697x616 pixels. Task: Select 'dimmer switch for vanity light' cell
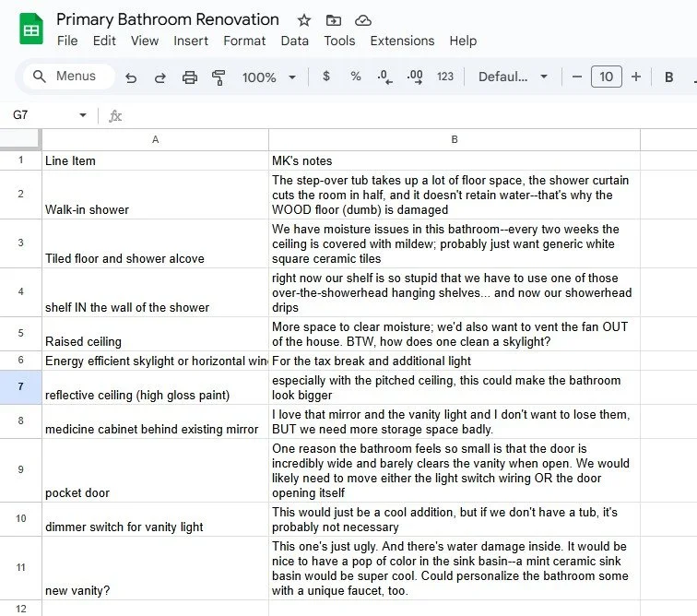[155, 519]
